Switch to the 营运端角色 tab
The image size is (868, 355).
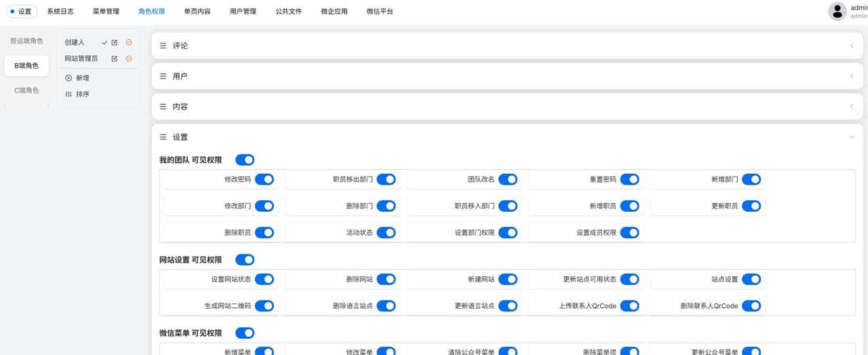pyautogui.click(x=26, y=41)
